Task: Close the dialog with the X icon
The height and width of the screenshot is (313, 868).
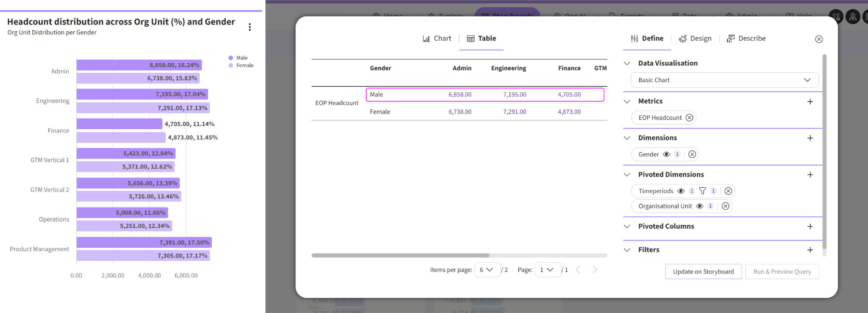Action: [x=819, y=39]
